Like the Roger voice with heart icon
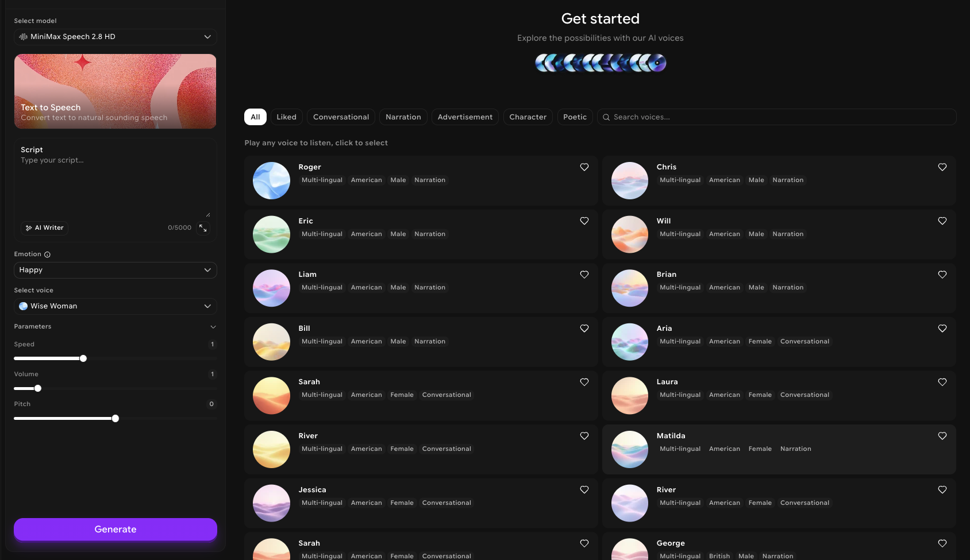The image size is (970, 560). pyautogui.click(x=584, y=167)
